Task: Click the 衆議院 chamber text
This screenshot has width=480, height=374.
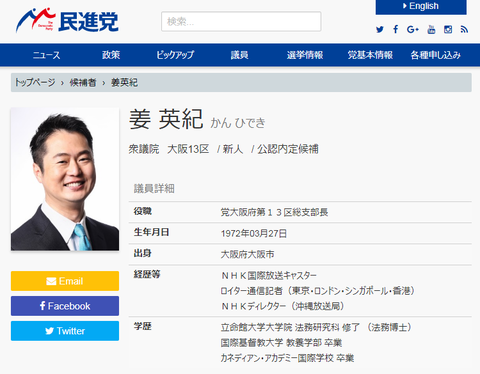Action: [x=144, y=149]
